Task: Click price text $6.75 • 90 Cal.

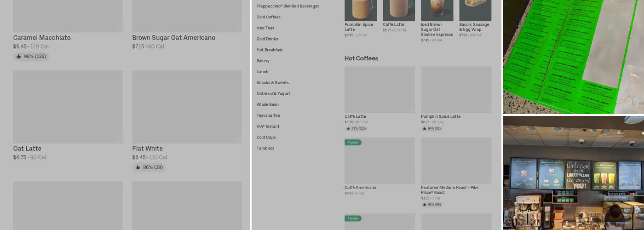Action: point(30,158)
